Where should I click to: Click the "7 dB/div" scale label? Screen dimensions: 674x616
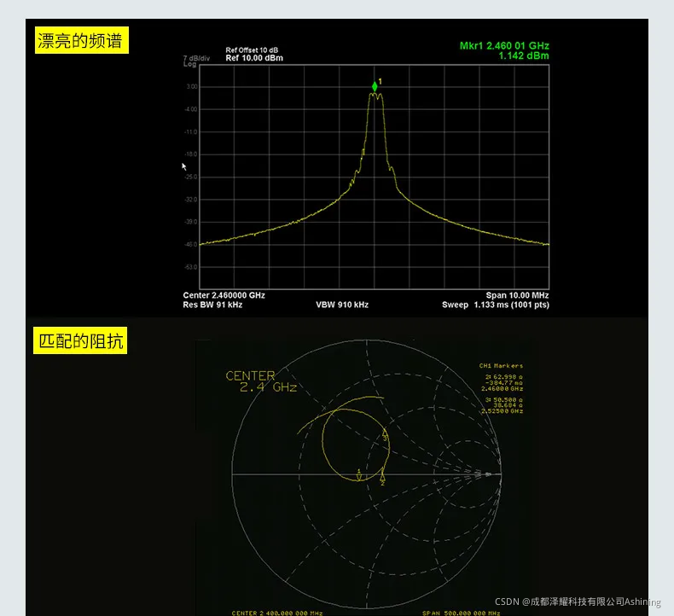(196, 58)
